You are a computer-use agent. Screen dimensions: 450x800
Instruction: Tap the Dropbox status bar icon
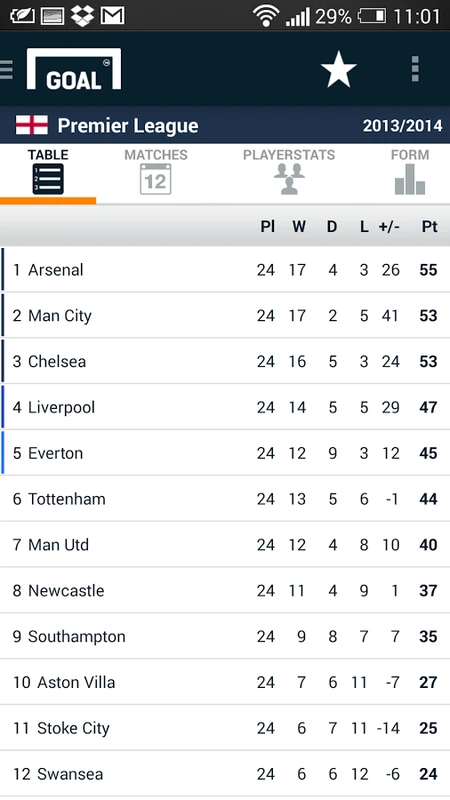click(x=82, y=16)
